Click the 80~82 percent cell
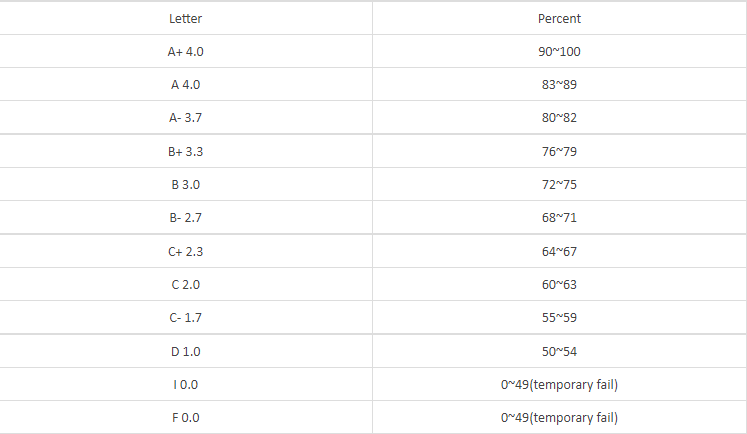Screen dimensions: 747x434 559,118
